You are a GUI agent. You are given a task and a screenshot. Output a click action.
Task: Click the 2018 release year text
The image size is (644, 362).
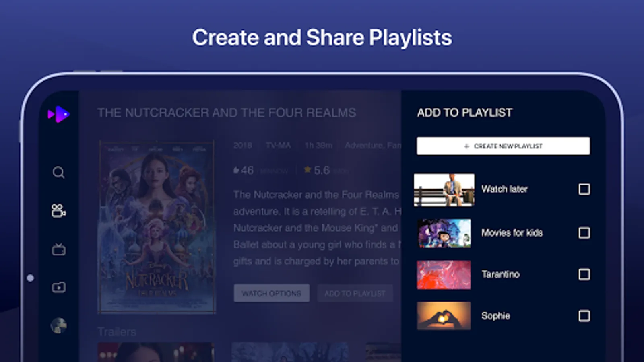click(243, 145)
